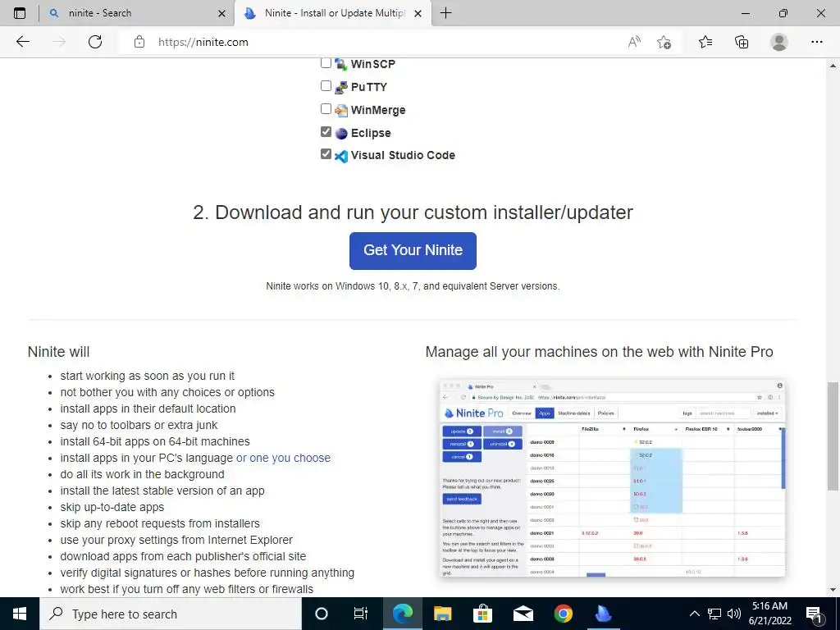The width and height of the screenshot is (840, 630).
Task: Open the Ninite app in taskbar
Action: [x=603, y=614]
